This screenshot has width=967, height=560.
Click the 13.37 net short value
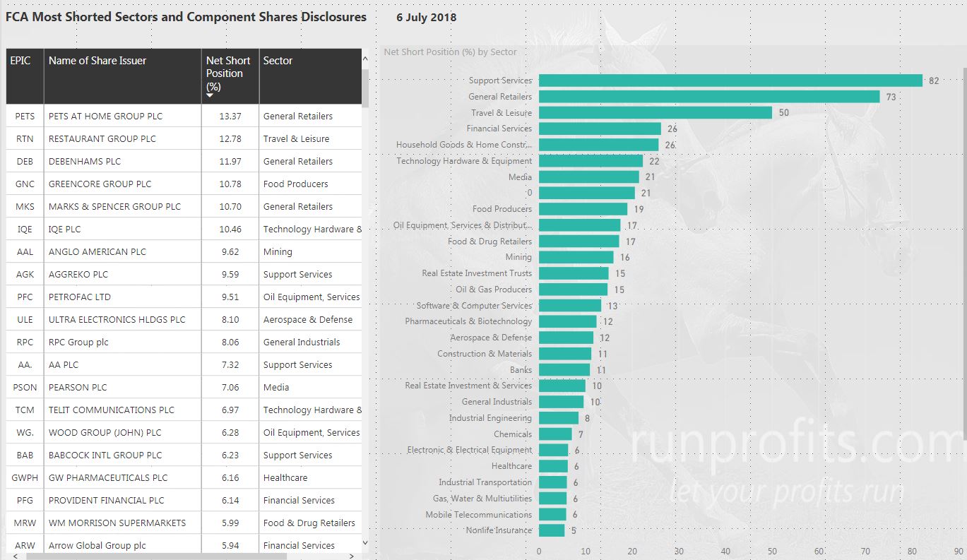click(230, 116)
